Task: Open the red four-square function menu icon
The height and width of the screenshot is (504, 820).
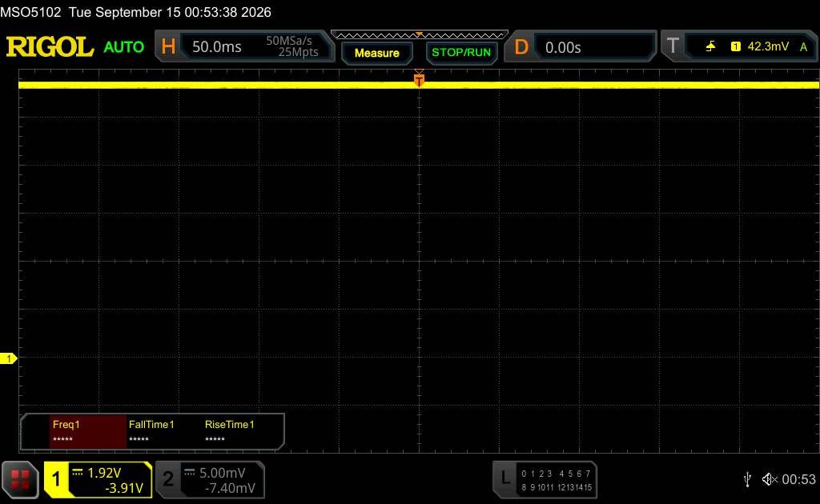Action: coord(20,479)
